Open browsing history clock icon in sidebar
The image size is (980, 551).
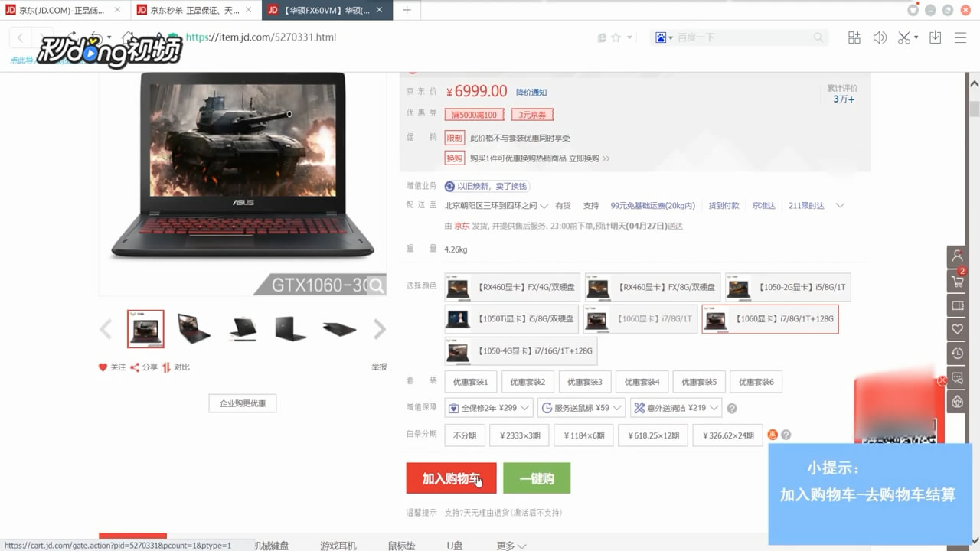(x=956, y=353)
